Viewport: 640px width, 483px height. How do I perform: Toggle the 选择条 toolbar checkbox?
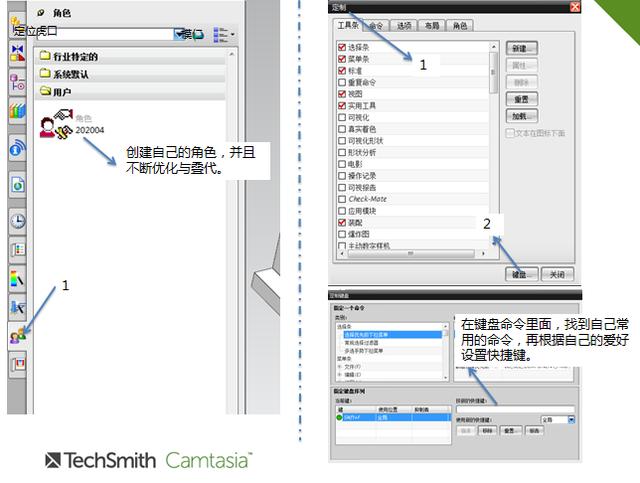pyautogui.click(x=342, y=47)
